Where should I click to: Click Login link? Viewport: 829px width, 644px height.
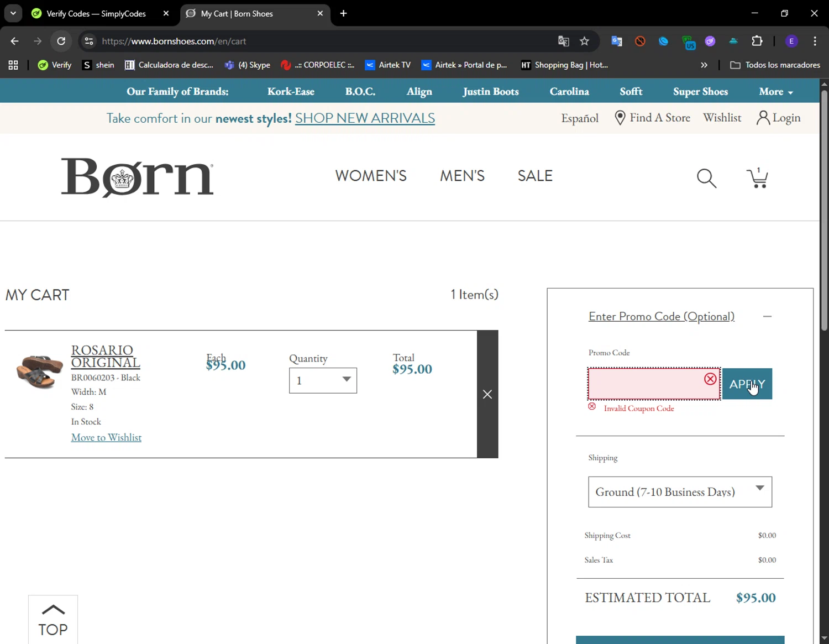pyautogui.click(x=779, y=118)
